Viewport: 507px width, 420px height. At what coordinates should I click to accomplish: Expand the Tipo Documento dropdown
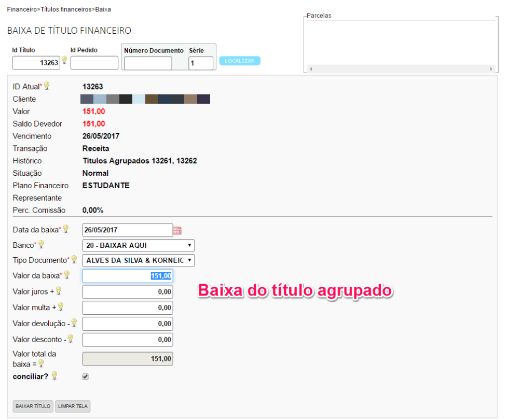click(138, 260)
